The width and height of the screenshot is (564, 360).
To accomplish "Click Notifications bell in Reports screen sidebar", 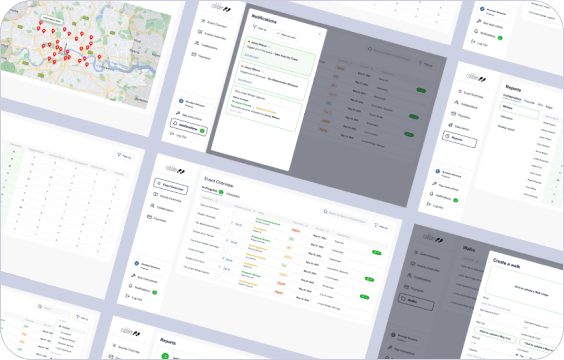I will coord(432,193).
